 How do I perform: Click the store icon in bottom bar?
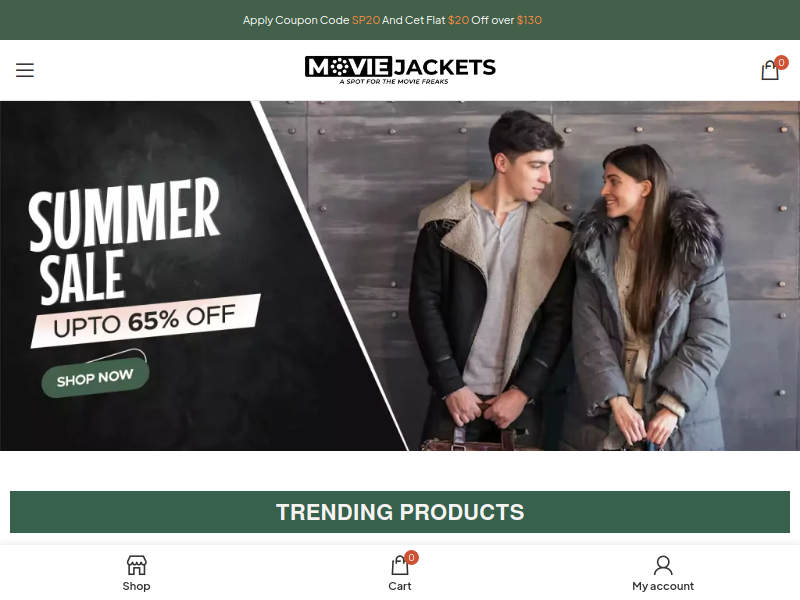click(x=136, y=565)
